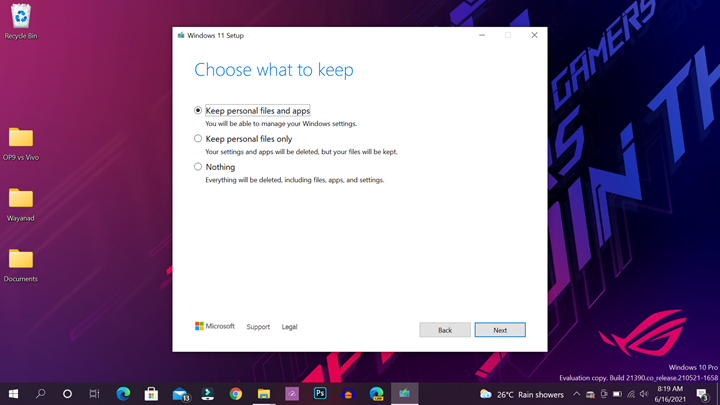
Task: Open Microsoft Store from taskbar
Action: [x=151, y=394]
